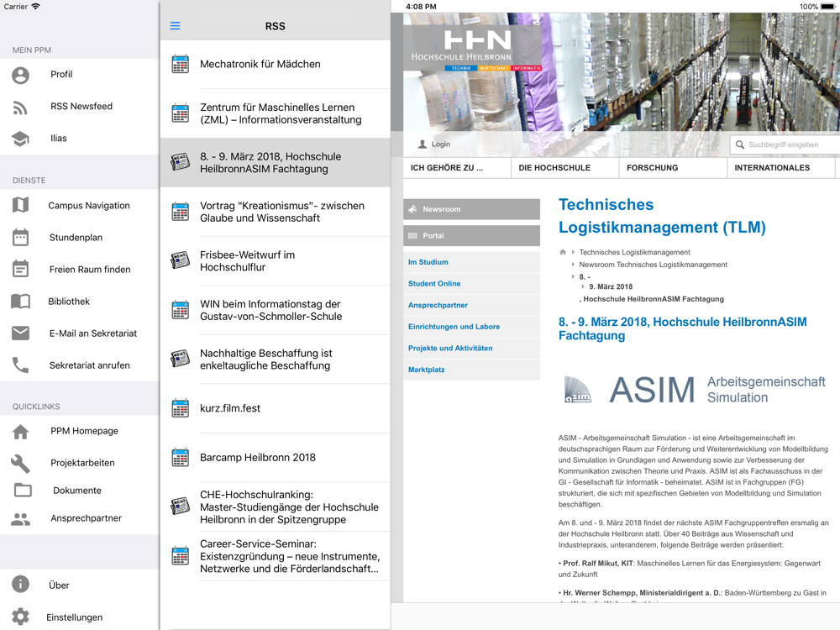Screen dimensions: 840x630
Task: Select Portal in the side menu
Action: [471, 236]
